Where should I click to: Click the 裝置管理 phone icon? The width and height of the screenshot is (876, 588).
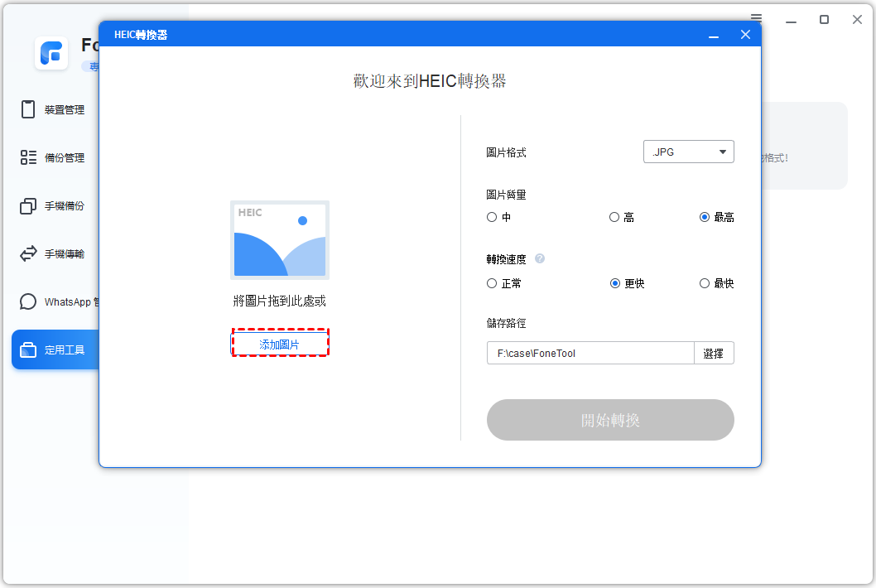28,109
